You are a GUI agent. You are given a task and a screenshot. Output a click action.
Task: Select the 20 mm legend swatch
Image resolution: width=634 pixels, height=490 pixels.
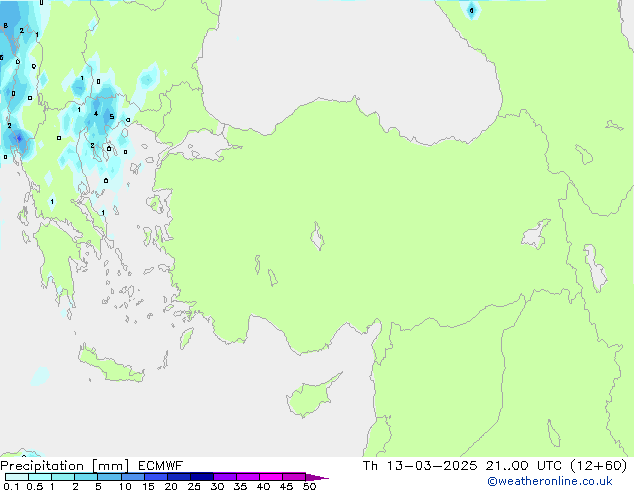pyautogui.click(x=178, y=477)
